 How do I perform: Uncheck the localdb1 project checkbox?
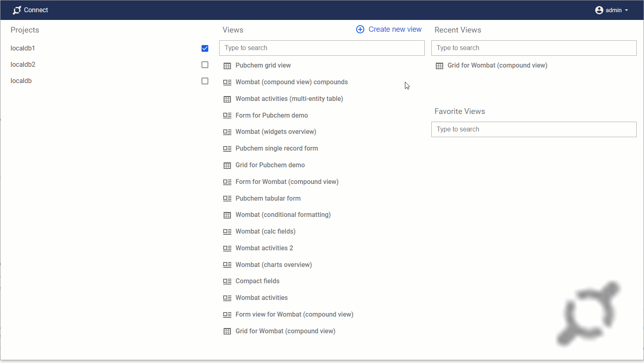click(x=205, y=48)
